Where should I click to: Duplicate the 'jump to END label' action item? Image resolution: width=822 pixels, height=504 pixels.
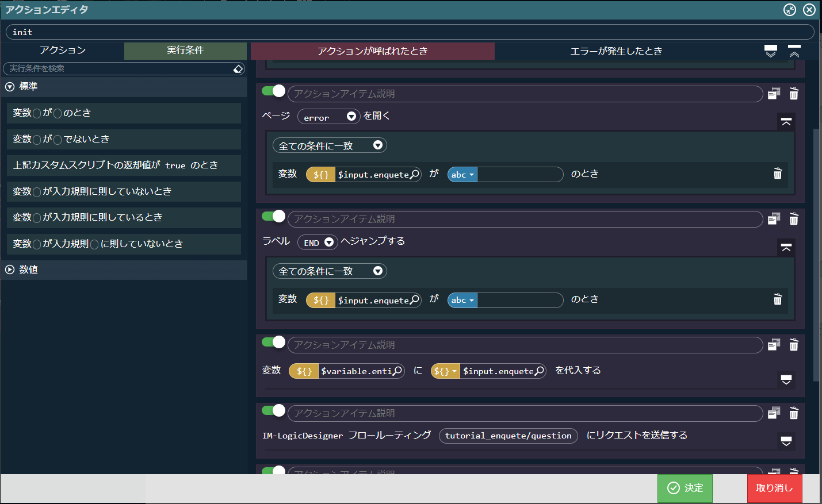[x=774, y=219]
